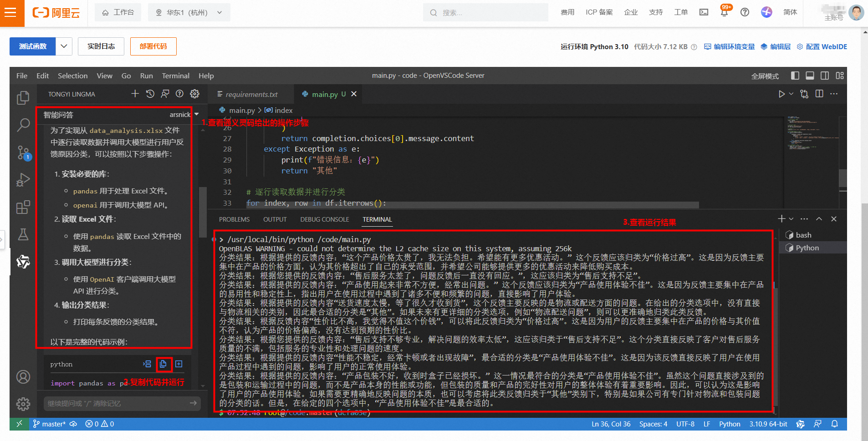This screenshot has height=441, width=868.
Task: Toggle the bottom panel layout button
Action: (x=810, y=76)
